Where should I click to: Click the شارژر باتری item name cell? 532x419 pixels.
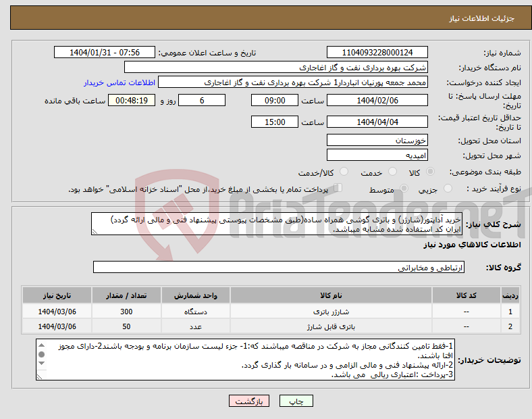[x=331, y=312]
